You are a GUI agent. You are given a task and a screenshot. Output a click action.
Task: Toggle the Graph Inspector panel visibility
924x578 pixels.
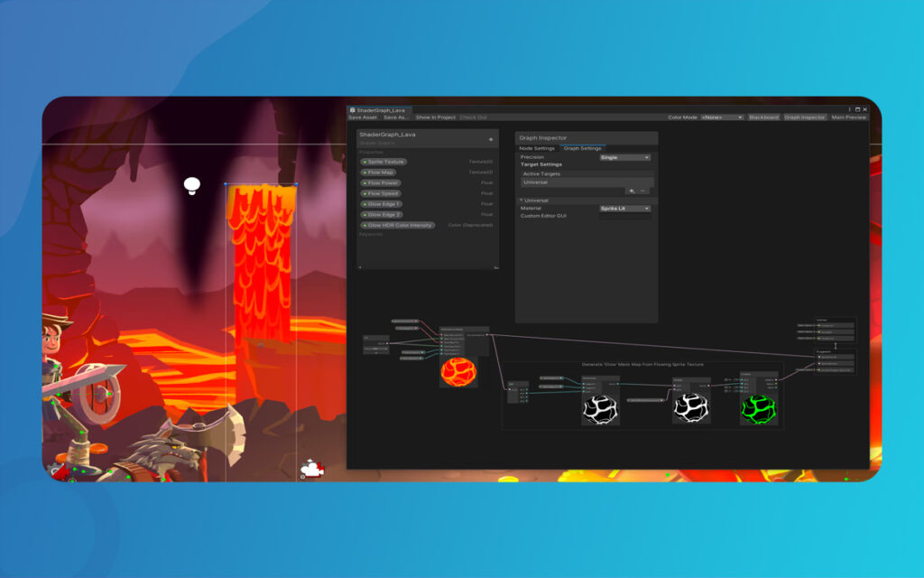805,117
